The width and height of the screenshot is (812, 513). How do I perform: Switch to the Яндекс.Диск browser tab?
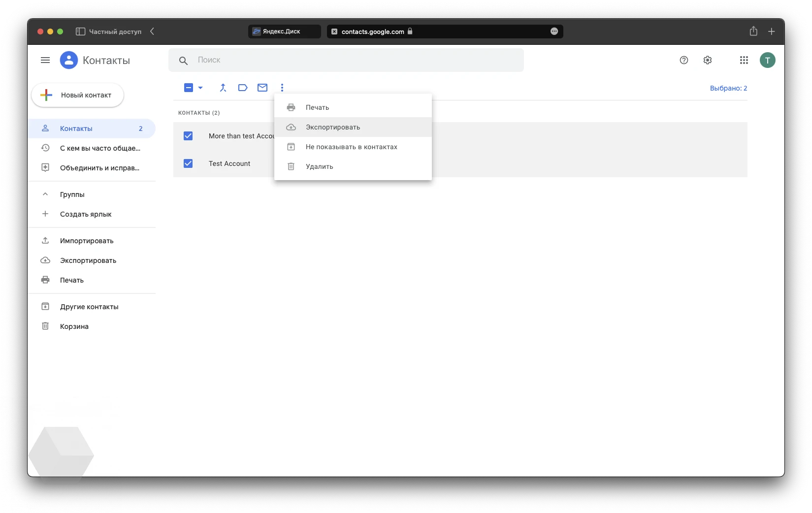284,32
